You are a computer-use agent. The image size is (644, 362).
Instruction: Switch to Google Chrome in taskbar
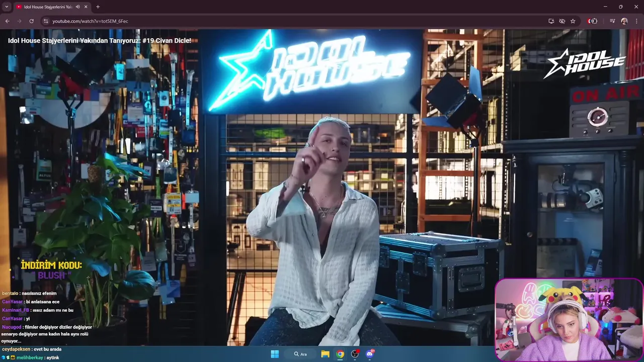tap(340, 354)
